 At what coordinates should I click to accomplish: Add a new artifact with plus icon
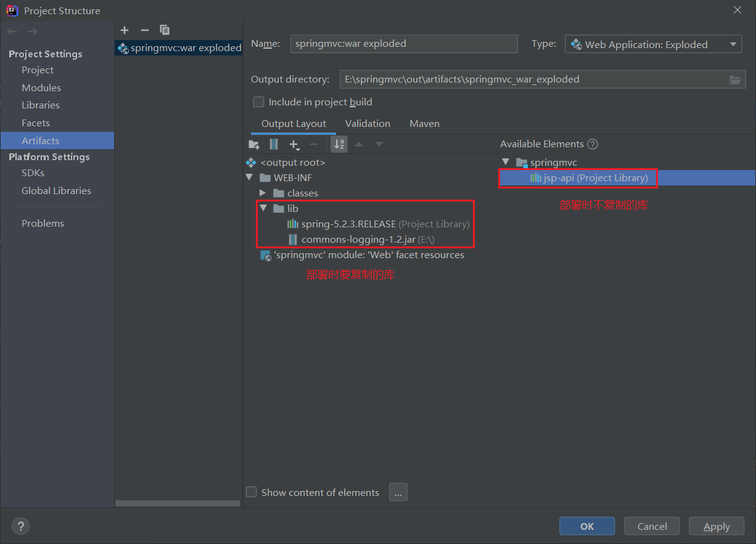pyautogui.click(x=125, y=30)
